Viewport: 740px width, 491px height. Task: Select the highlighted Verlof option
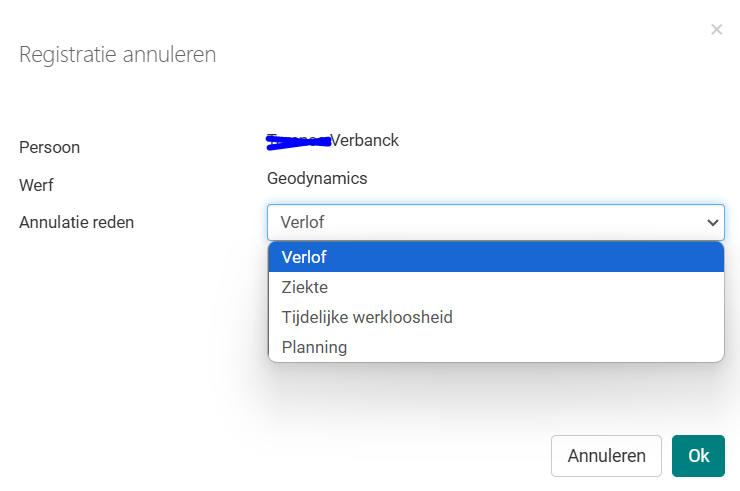[495, 257]
